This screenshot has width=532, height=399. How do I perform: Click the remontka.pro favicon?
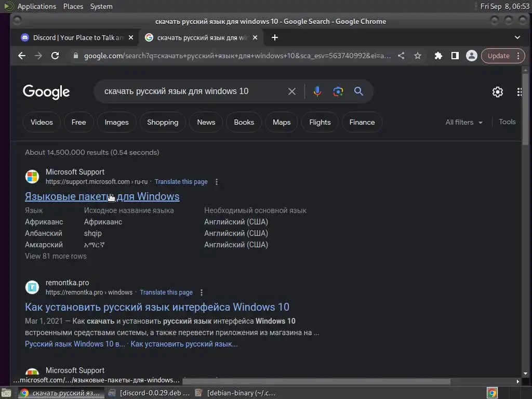pyautogui.click(x=32, y=287)
